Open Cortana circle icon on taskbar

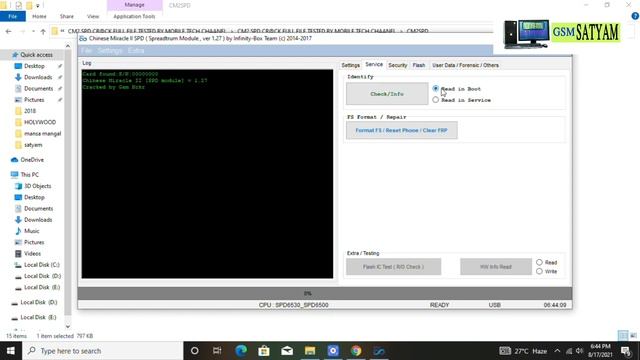point(195,351)
